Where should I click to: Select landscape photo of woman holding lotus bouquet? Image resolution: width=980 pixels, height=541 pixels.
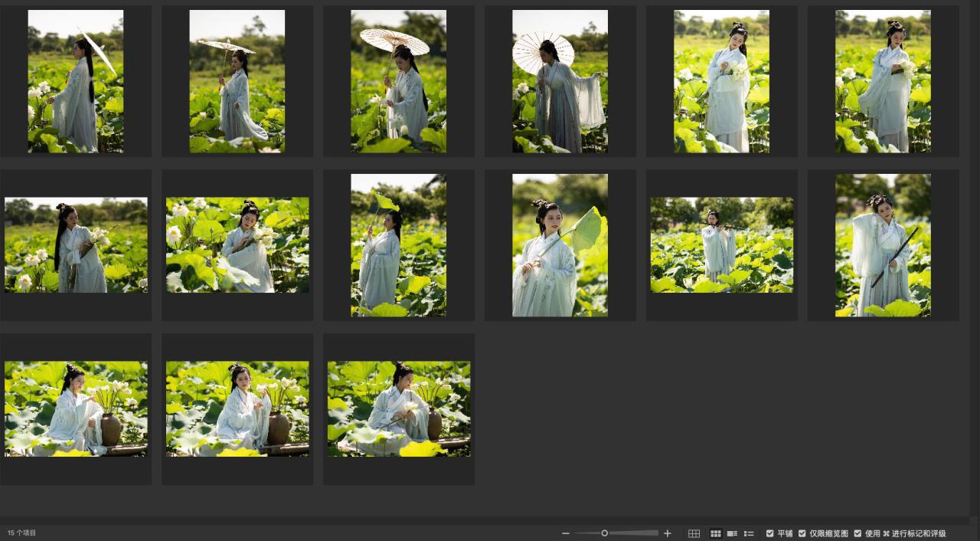coord(76,245)
